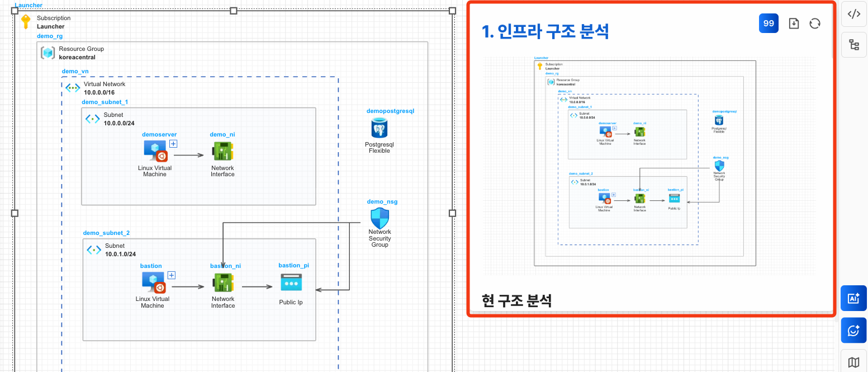Select the bastion_pi Public IP icon

[291, 283]
